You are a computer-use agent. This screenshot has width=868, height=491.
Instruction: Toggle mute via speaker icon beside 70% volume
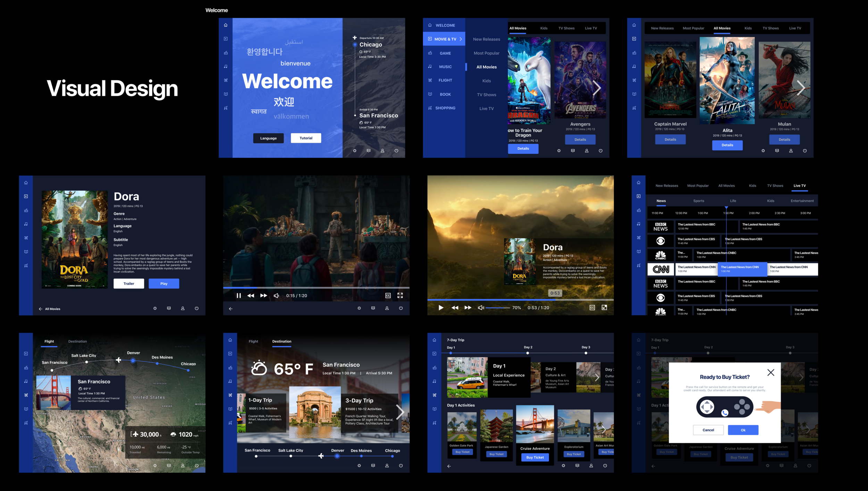pos(481,308)
